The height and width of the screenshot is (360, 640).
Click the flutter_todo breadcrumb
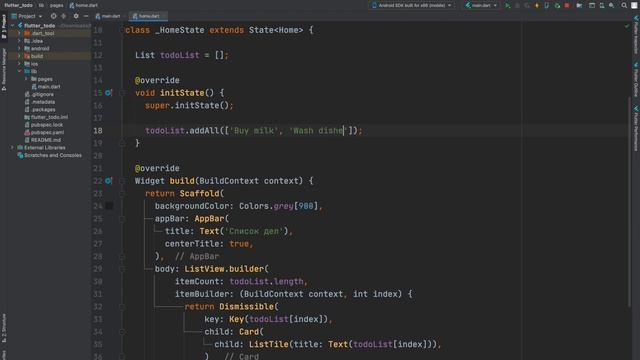[x=18, y=6]
